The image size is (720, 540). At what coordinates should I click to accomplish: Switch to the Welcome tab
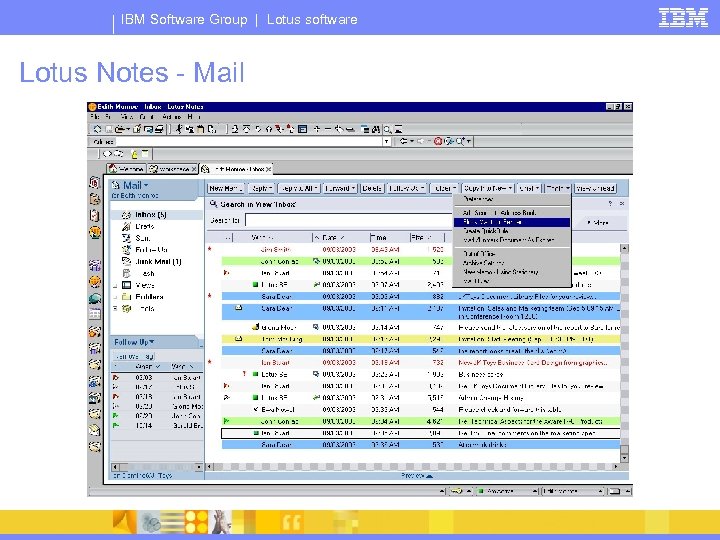point(126,169)
